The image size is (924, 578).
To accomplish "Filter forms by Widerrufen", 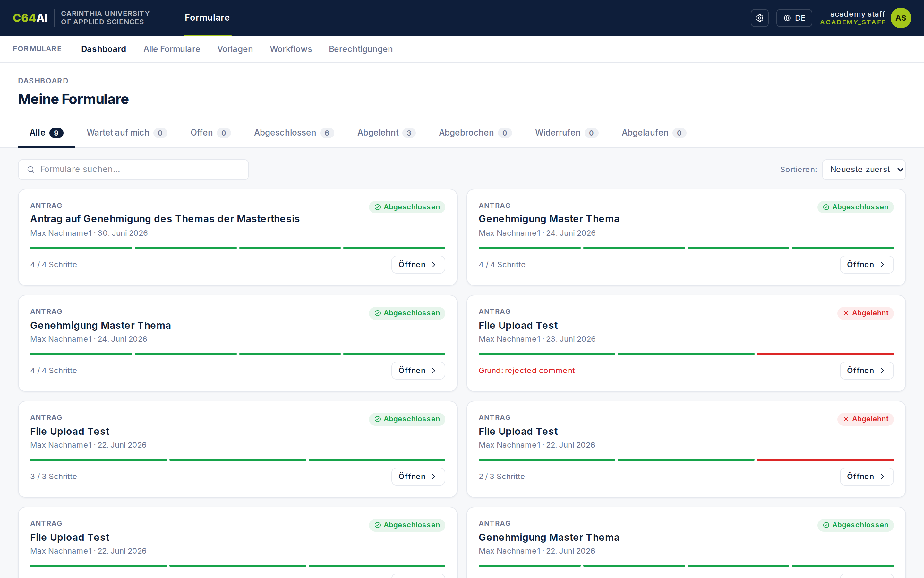I will (567, 133).
